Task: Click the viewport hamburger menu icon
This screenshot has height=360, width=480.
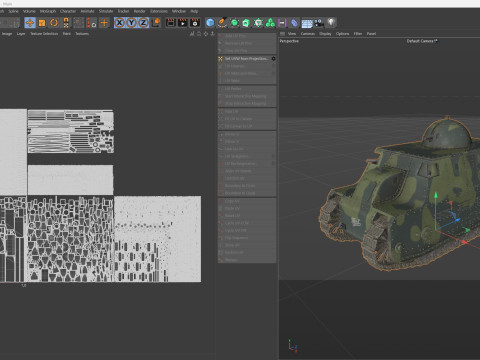Action: (x=282, y=34)
